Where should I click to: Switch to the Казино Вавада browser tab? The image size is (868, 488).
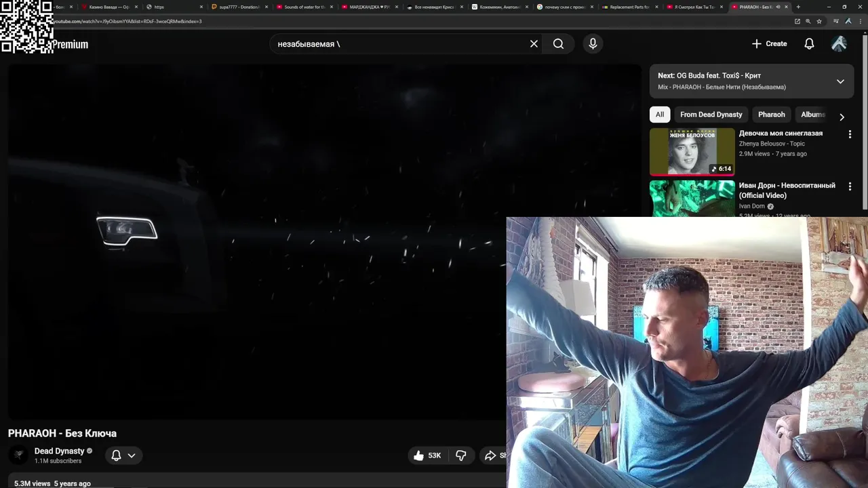[108, 7]
